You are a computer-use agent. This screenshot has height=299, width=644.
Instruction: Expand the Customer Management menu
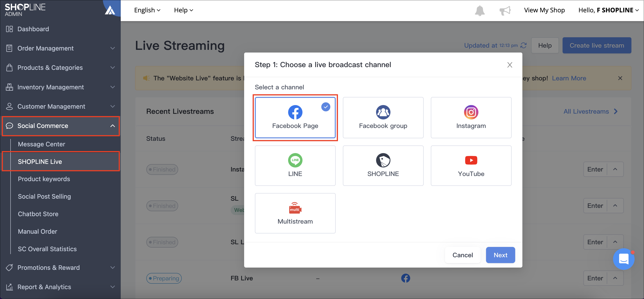pos(113,106)
